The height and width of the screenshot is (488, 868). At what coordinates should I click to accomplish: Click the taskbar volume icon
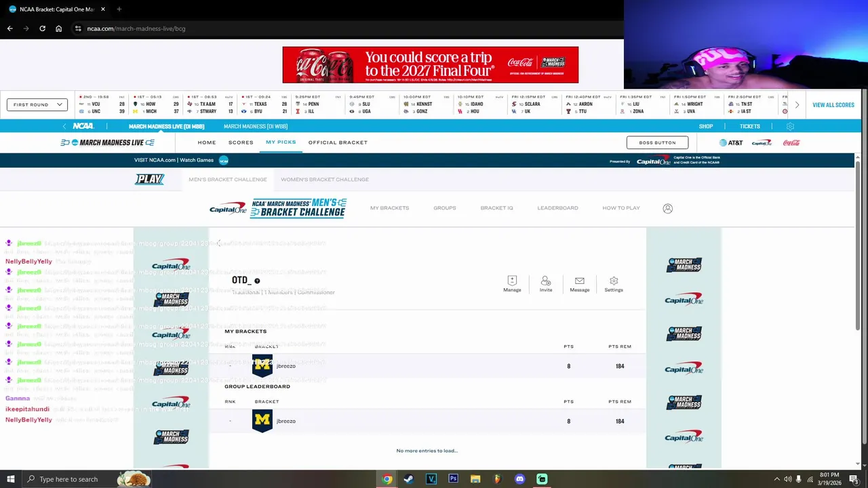point(787,479)
